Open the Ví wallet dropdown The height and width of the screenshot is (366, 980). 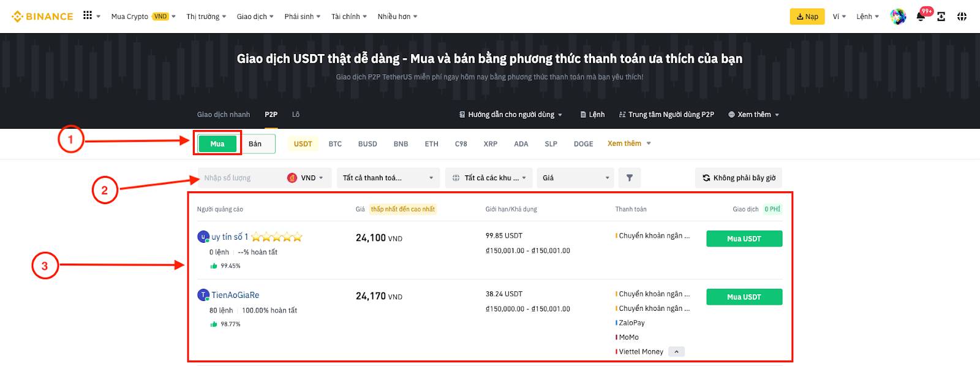839,17
